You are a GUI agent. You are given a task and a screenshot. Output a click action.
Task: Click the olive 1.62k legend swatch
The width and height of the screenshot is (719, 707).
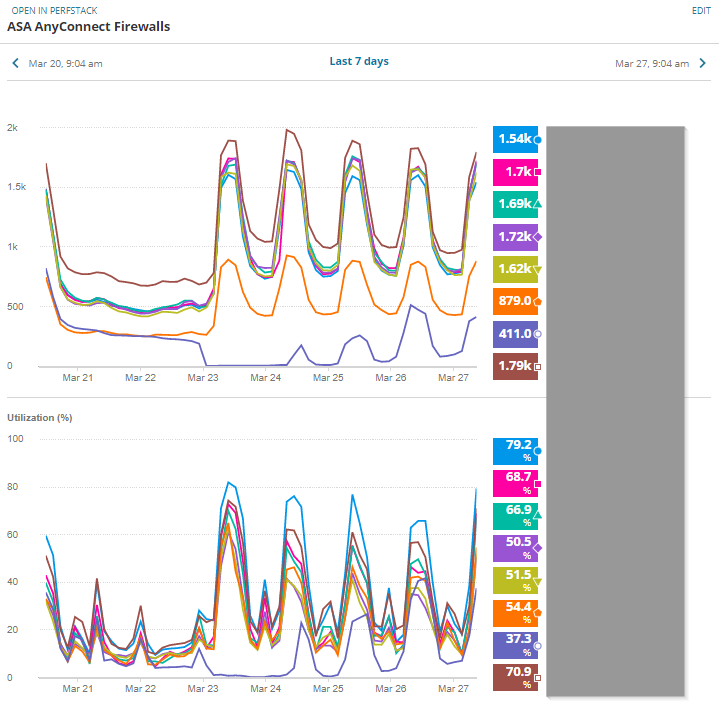pyautogui.click(x=515, y=269)
